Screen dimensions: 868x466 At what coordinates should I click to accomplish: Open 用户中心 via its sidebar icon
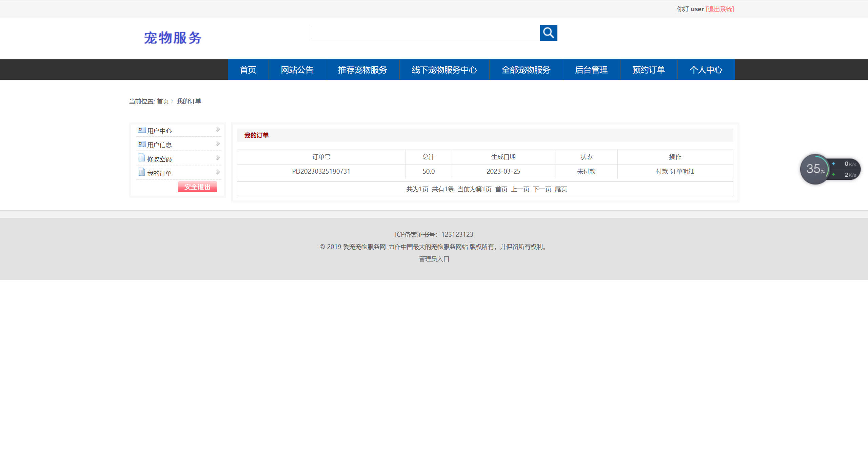point(141,130)
